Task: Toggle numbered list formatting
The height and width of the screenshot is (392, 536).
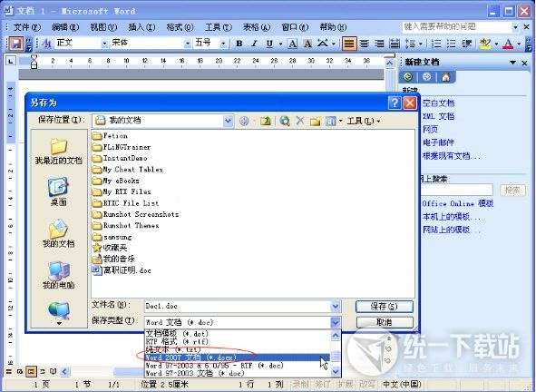Action: tap(436, 44)
